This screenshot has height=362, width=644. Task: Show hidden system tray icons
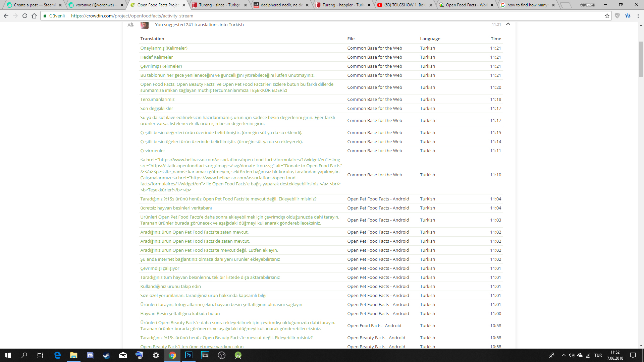[563, 355]
